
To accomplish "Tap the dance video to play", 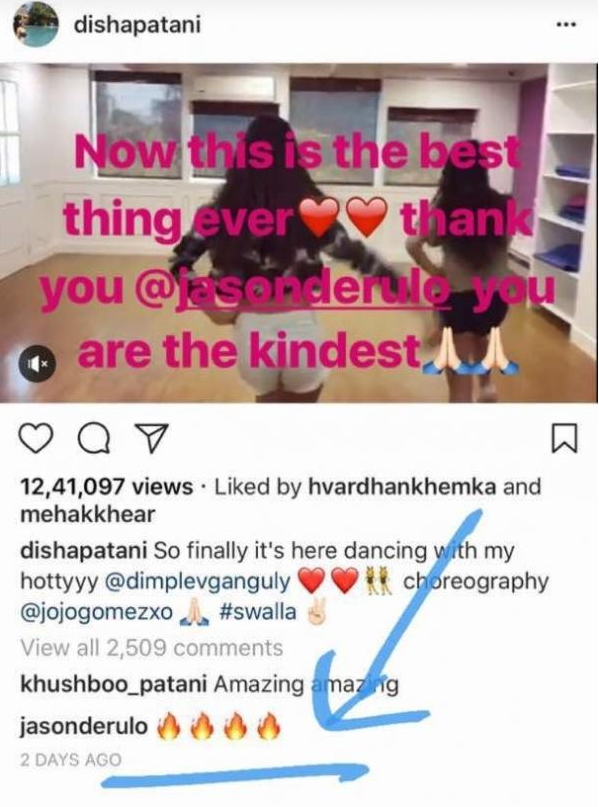I will point(298,233).
